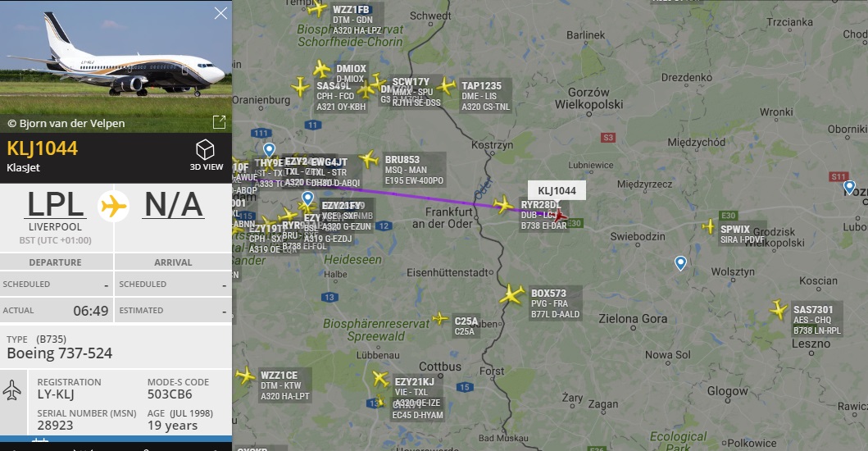The height and width of the screenshot is (451, 868).
Task: Click the N/A arrival airport code
Action: coord(173,204)
